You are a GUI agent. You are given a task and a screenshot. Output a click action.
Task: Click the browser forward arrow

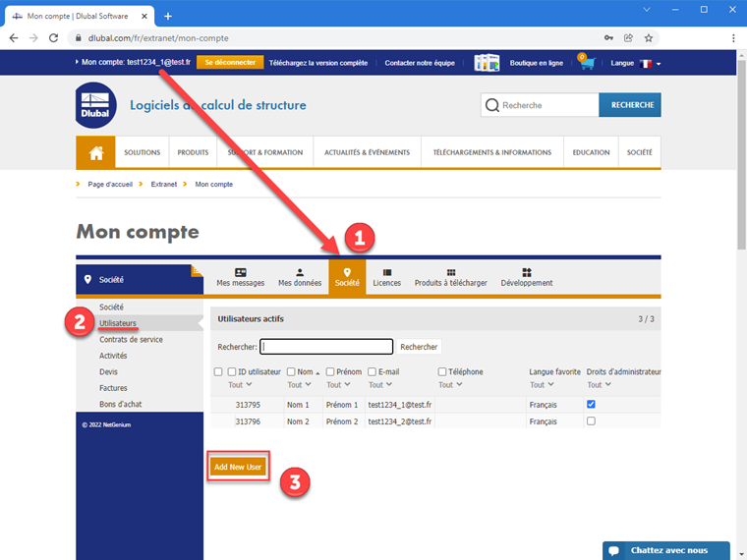tap(33, 38)
